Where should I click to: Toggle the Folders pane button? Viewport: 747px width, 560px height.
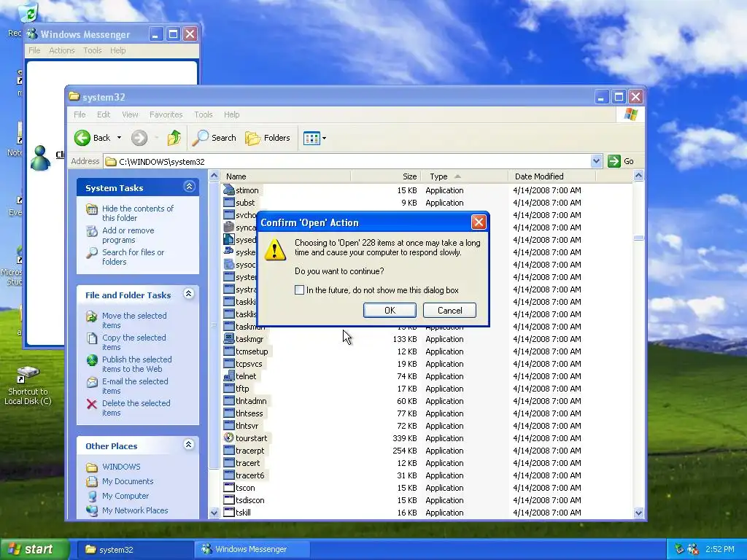tap(268, 138)
